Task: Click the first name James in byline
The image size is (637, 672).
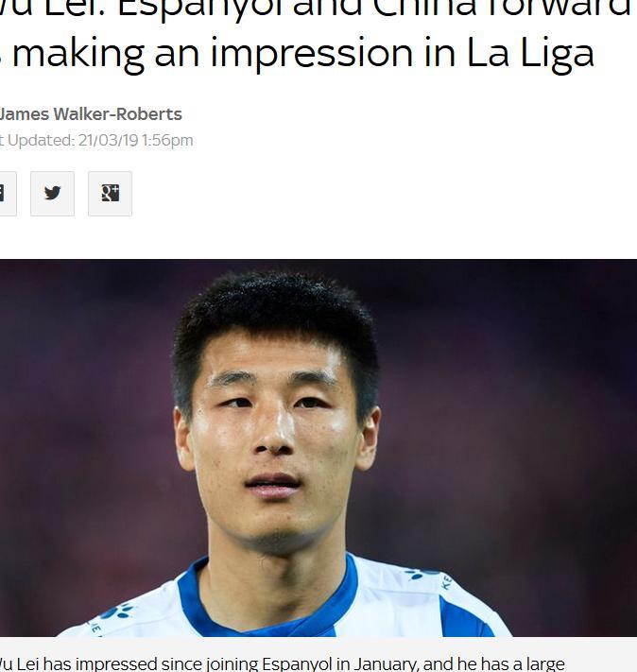Action: 25,114
